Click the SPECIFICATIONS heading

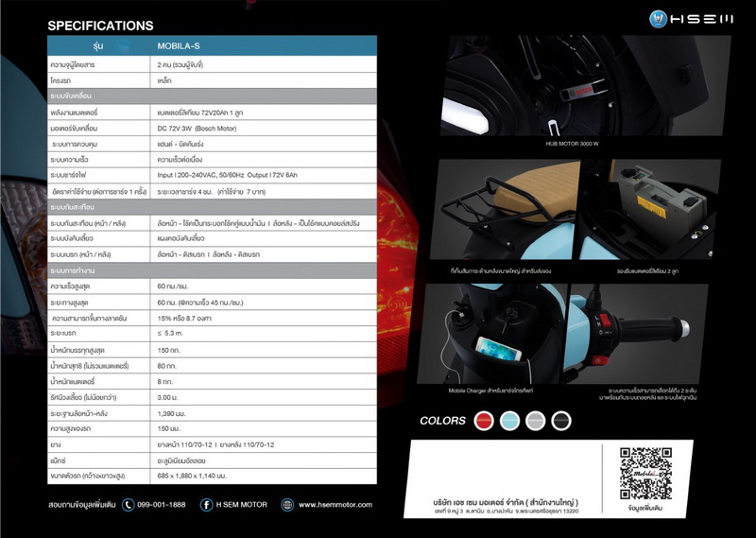click(100, 26)
